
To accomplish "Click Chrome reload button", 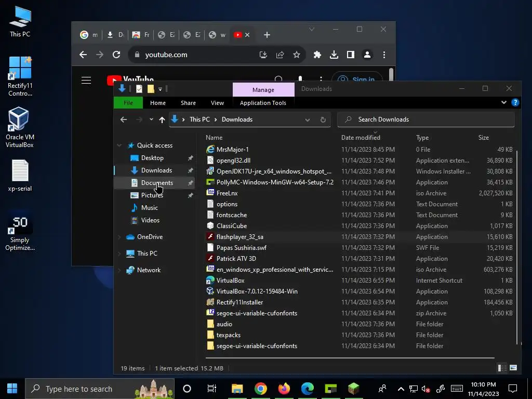I will click(116, 55).
